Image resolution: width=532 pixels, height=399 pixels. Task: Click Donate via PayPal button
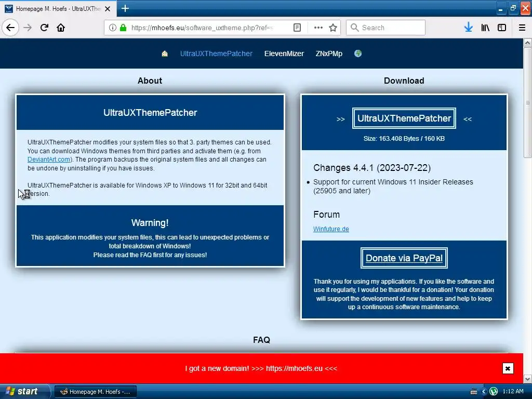pos(404,258)
